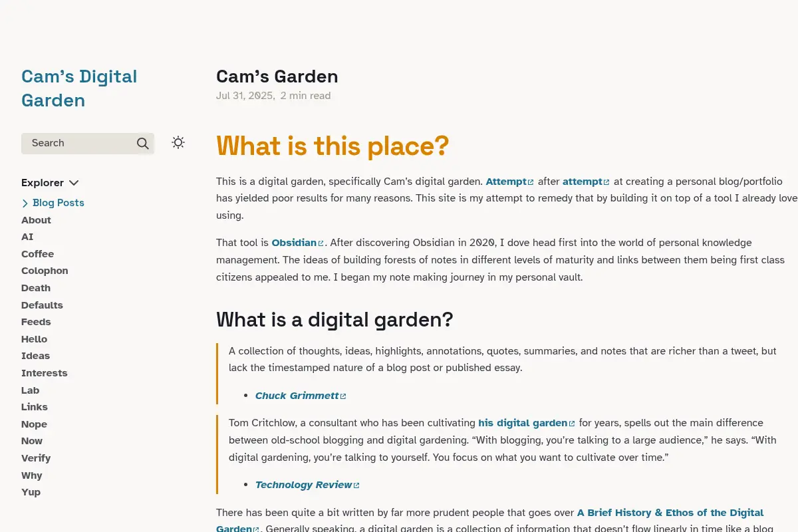Open the Feeds page
The image size is (798, 532).
pyautogui.click(x=36, y=322)
